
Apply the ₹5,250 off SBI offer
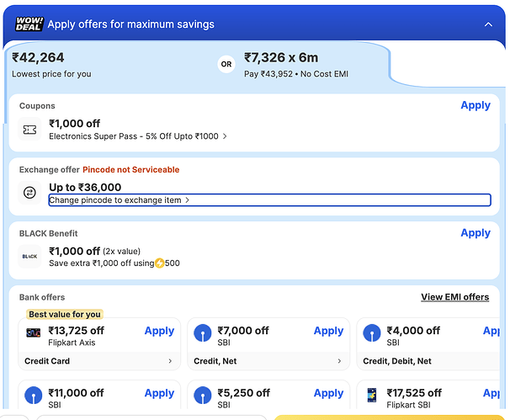point(328,393)
